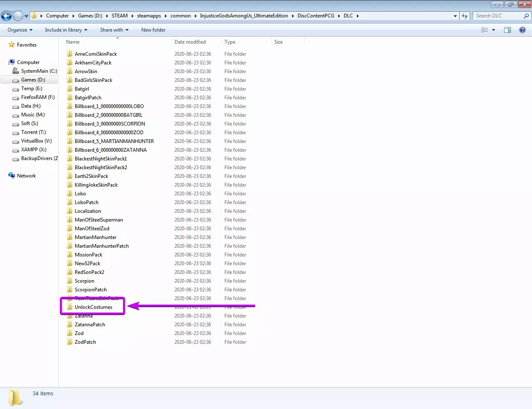
Task: Select Soft (S:) drive in sidebar
Action: [x=30, y=123]
